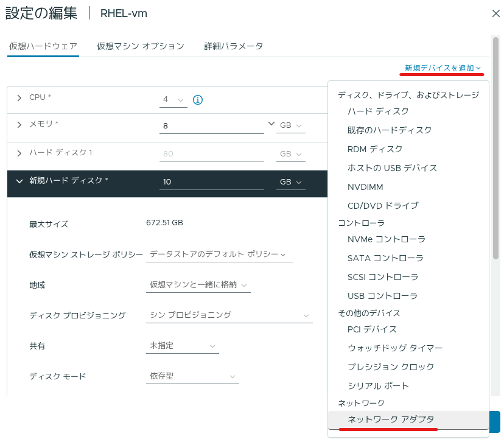Viewport: 504px width, 442px height.
Task: Open the memory size suggestions arrow
Action: pyautogui.click(x=271, y=124)
